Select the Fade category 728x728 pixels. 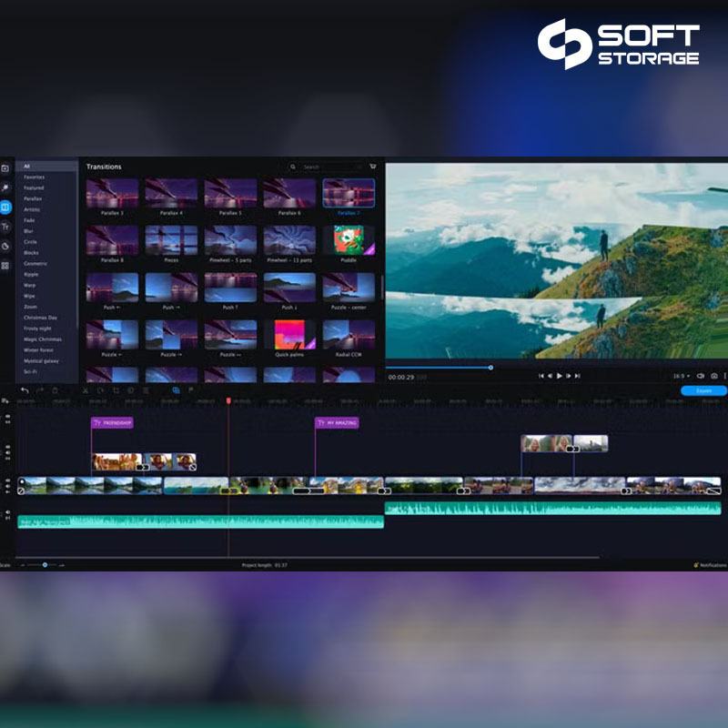(29, 220)
